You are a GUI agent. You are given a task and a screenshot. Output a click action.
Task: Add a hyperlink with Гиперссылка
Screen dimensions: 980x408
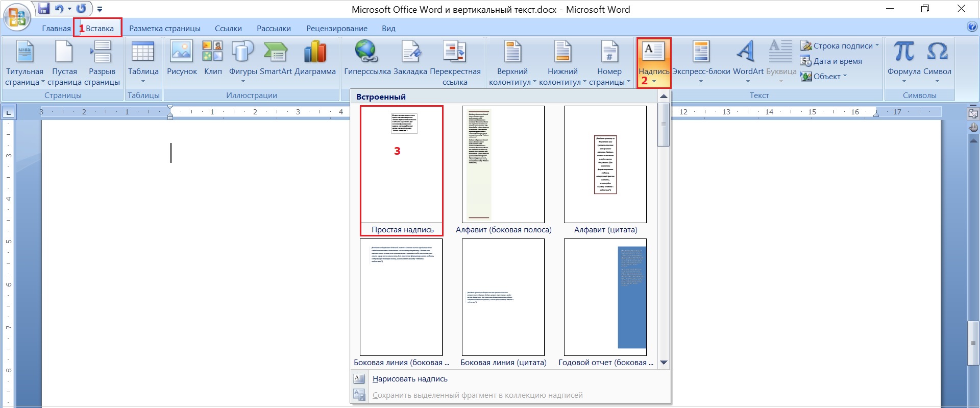[367, 58]
